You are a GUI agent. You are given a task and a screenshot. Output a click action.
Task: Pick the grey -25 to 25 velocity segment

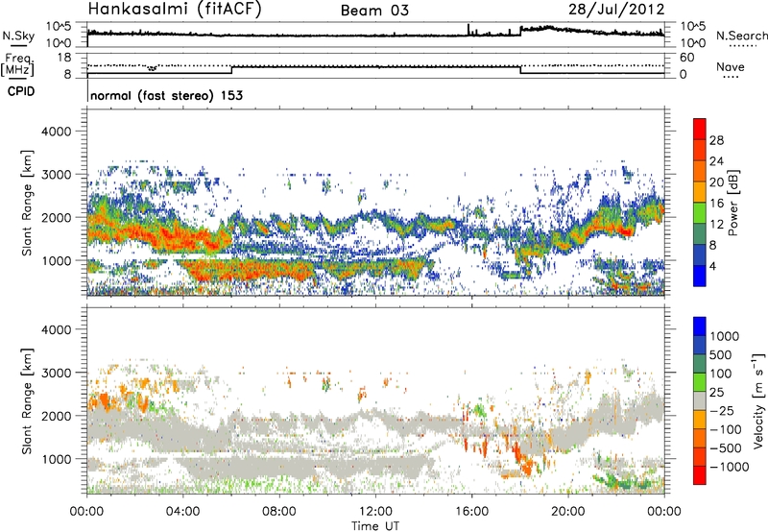tap(700, 400)
